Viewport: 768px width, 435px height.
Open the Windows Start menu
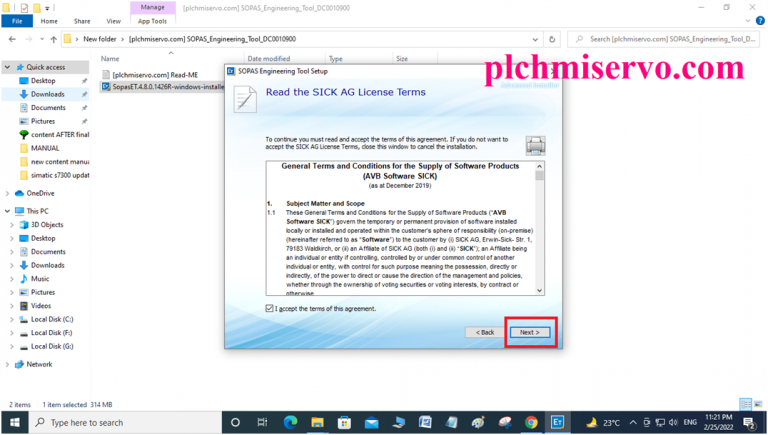click(x=14, y=422)
